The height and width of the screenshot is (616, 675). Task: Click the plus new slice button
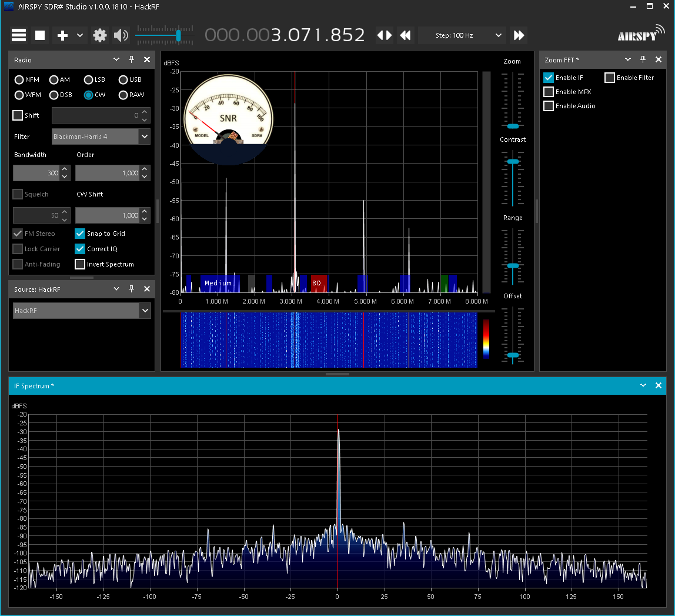pos(63,35)
